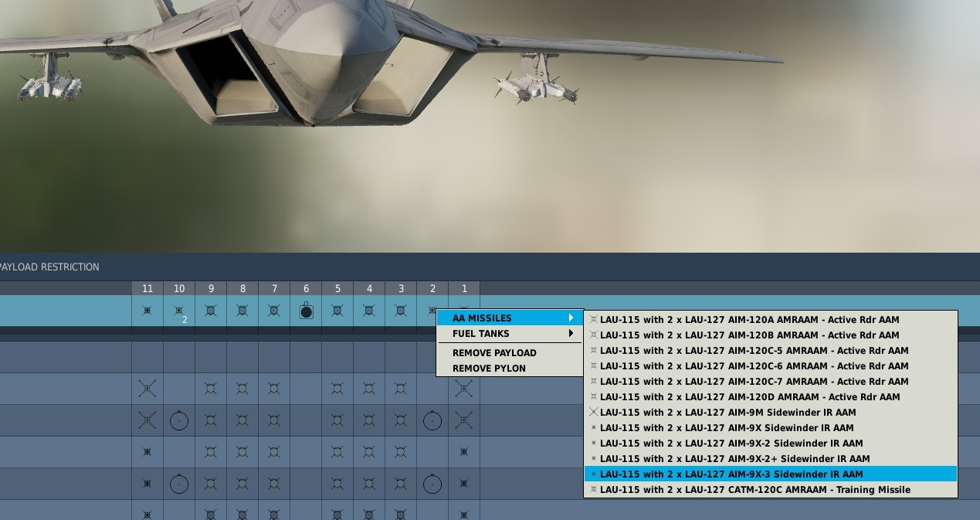Viewport: 980px width, 520px height.
Task: Choose REMOVE PAYLOAD from the context menu
Action: pos(510,353)
